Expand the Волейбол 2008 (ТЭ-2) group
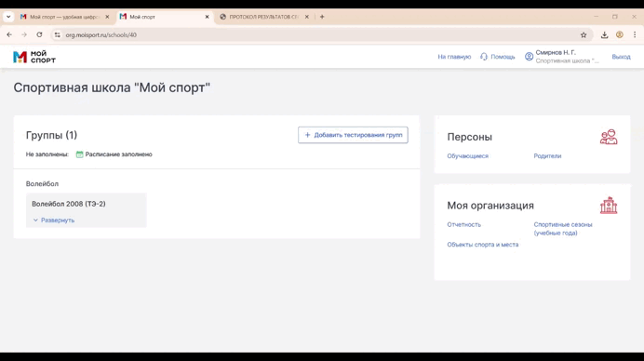The height and width of the screenshot is (361, 644). 54,221
